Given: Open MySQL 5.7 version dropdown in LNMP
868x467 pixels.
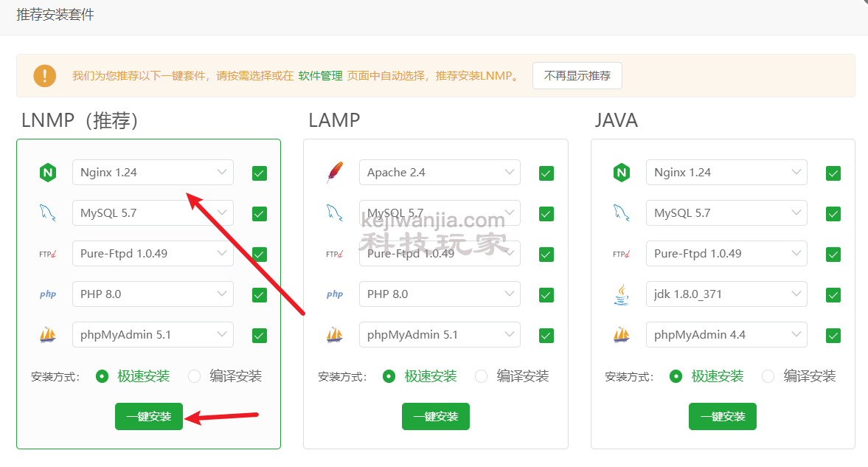Looking at the screenshot, I should click(153, 212).
